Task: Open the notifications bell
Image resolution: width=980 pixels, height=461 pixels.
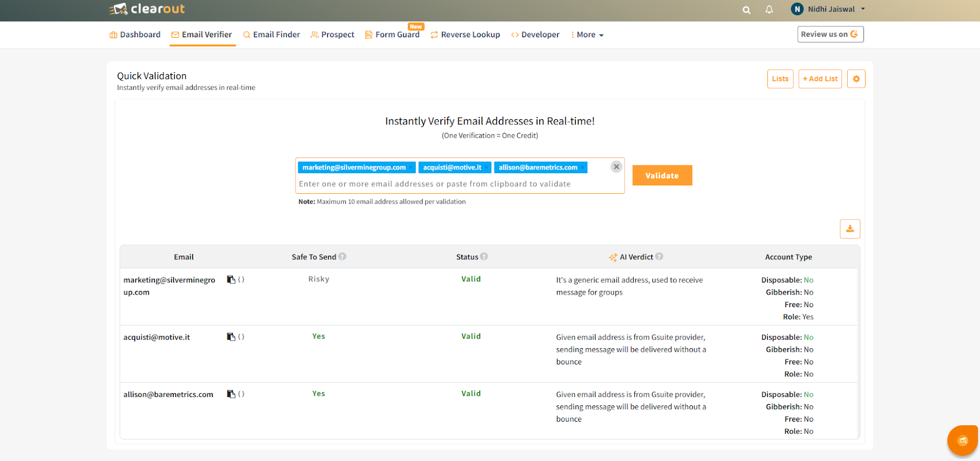Action: (x=769, y=9)
